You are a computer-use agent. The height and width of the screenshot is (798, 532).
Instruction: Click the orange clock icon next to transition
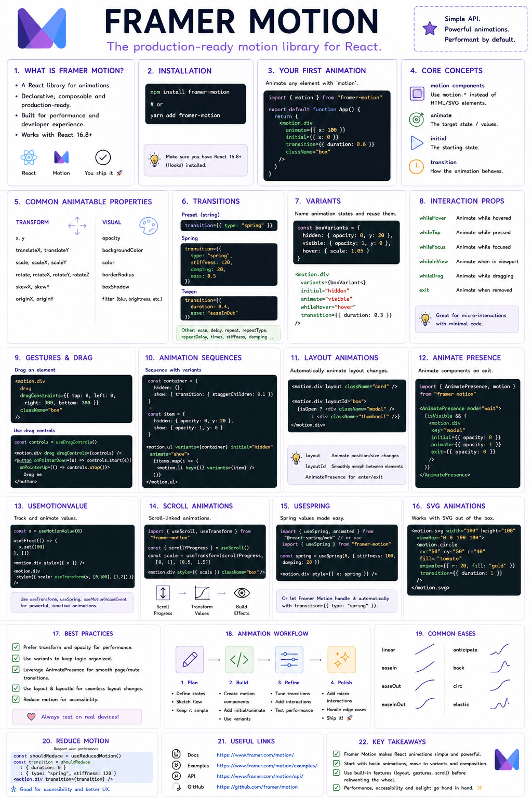tap(416, 166)
